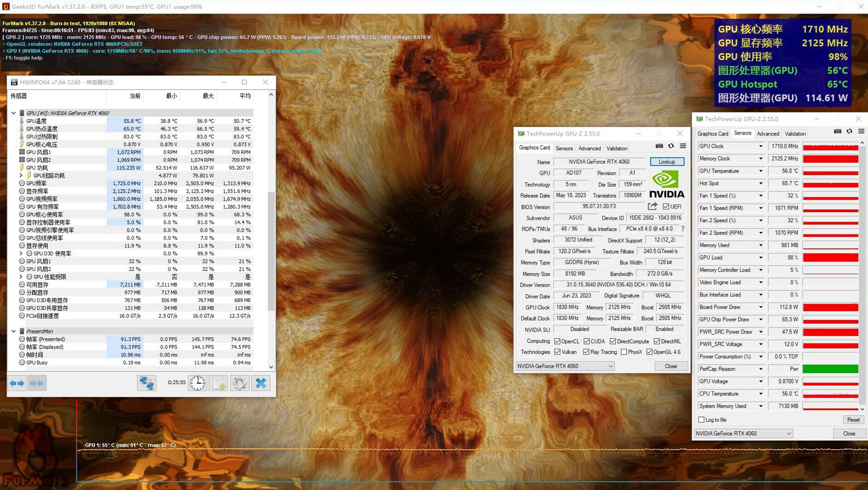
Task: Toggle Vulkan checkbox in GPU-Z
Action: pos(557,352)
